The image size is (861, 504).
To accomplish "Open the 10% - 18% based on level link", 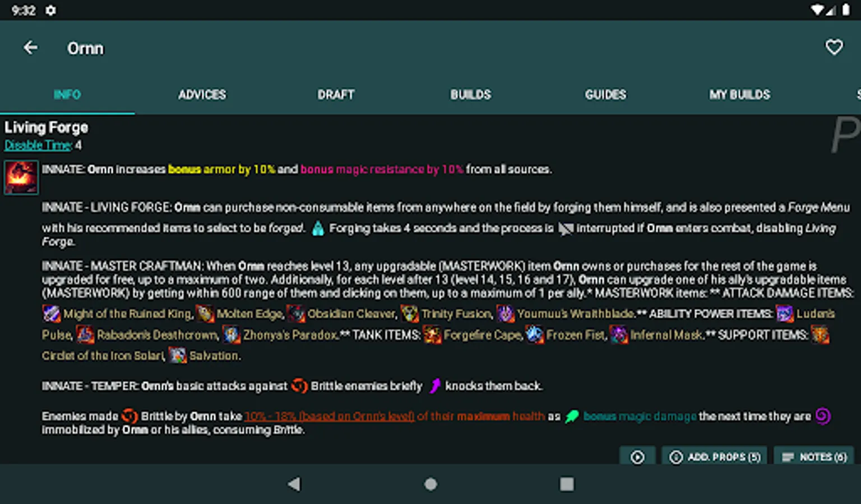I will pyautogui.click(x=330, y=416).
